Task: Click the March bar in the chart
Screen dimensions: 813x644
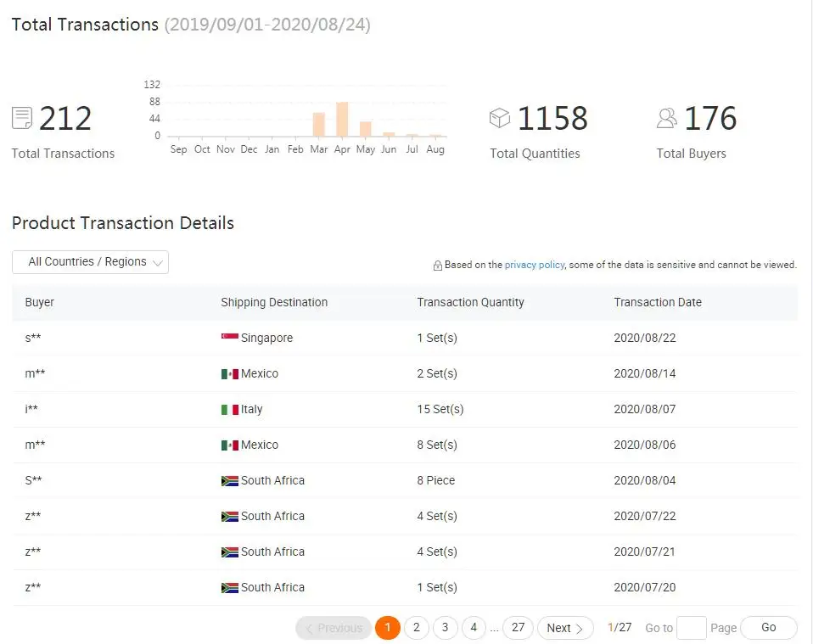Action: point(319,125)
